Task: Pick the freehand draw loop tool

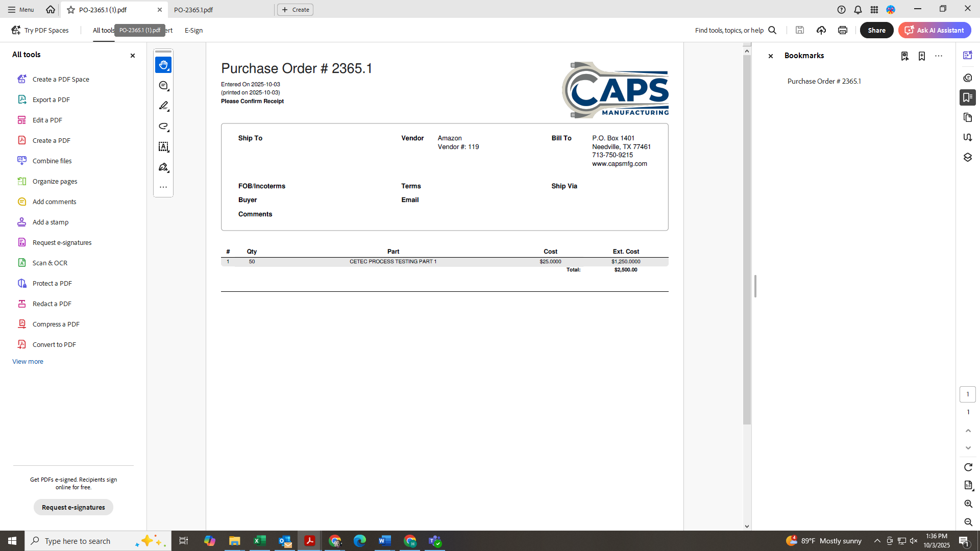Action: (163, 127)
